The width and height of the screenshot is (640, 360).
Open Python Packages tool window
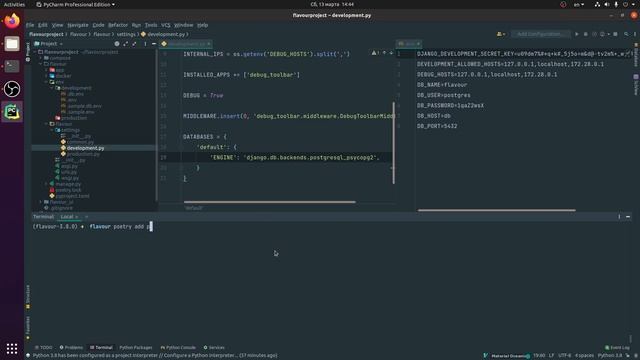(136, 348)
